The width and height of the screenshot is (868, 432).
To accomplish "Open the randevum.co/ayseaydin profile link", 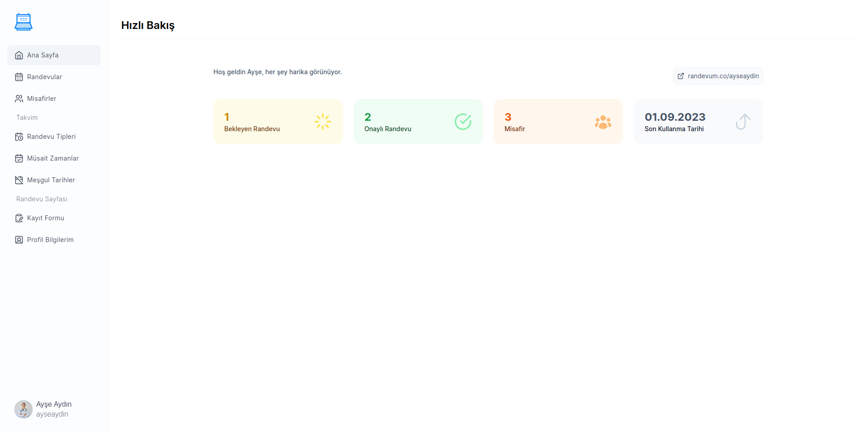I will point(717,76).
